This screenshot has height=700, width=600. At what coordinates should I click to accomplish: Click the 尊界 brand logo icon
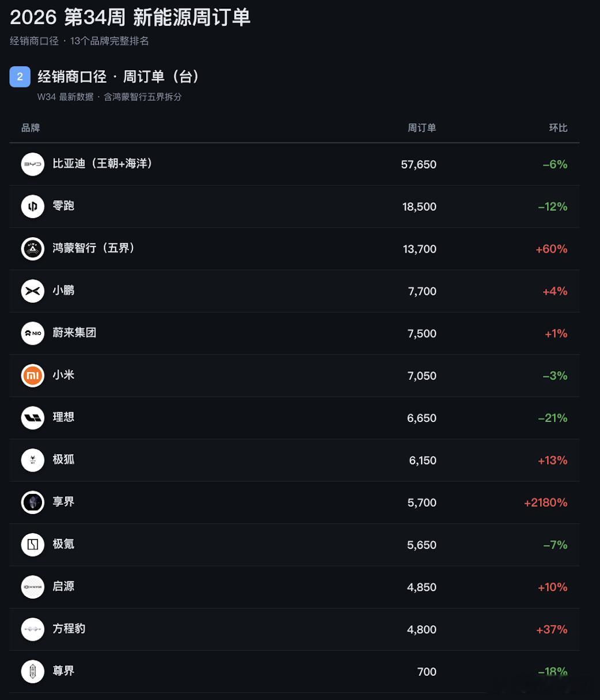(33, 671)
